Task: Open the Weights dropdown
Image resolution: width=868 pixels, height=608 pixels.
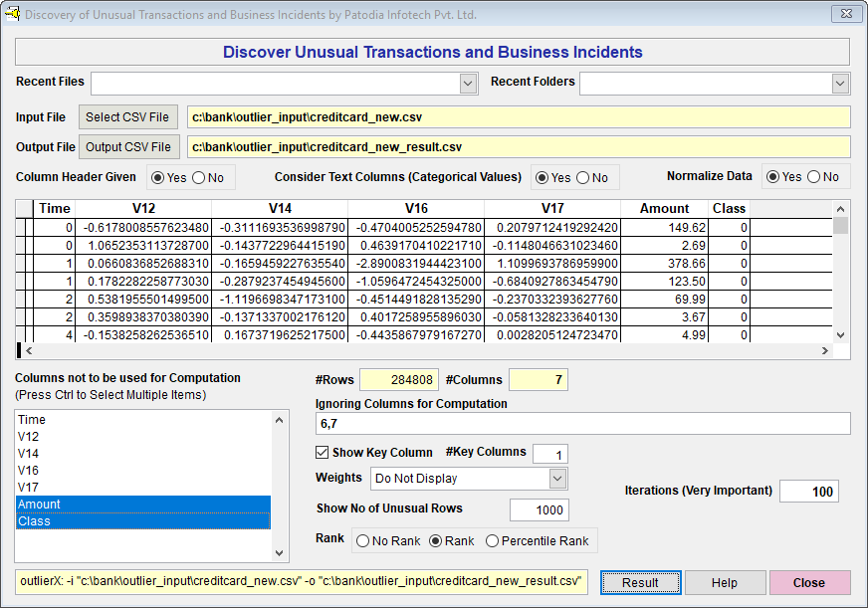Action: click(557, 479)
